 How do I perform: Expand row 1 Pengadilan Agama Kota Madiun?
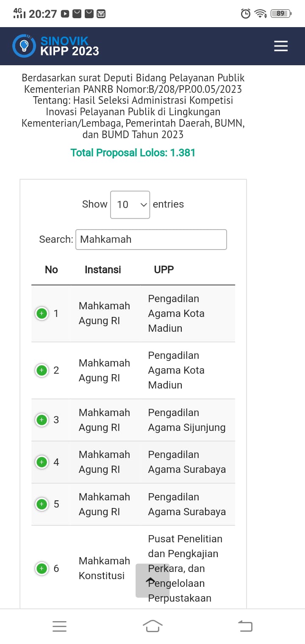tap(42, 314)
